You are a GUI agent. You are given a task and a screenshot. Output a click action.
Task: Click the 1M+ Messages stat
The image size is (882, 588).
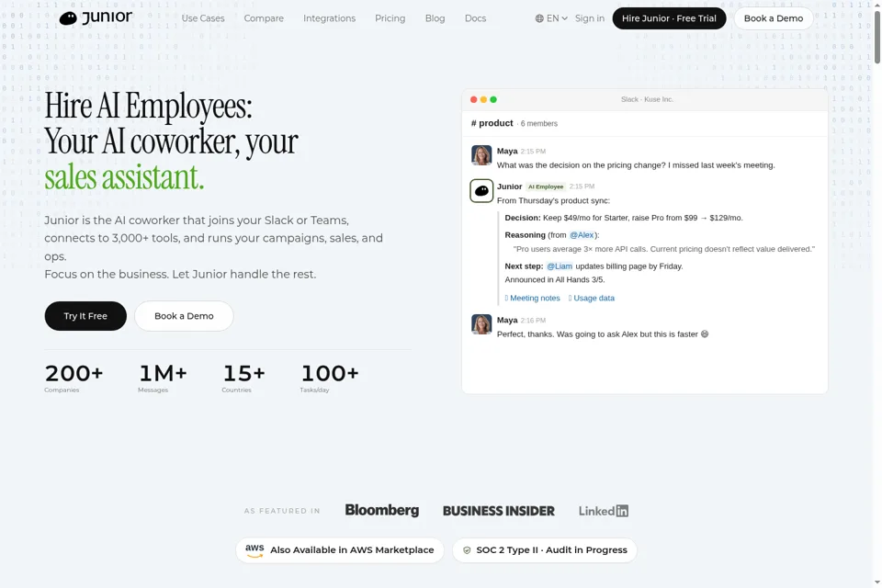coord(163,379)
